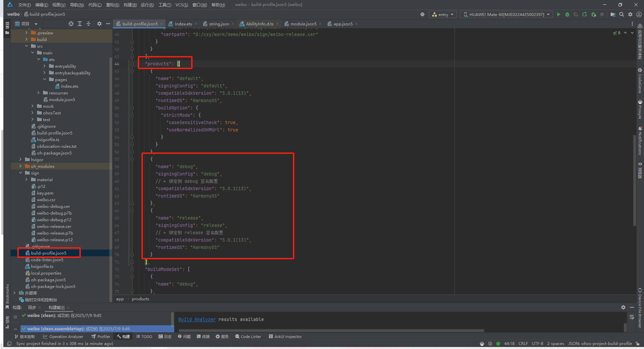Open the Build Analyzer link
Image resolution: width=644 pixels, height=349 pixels.
pos(197,319)
